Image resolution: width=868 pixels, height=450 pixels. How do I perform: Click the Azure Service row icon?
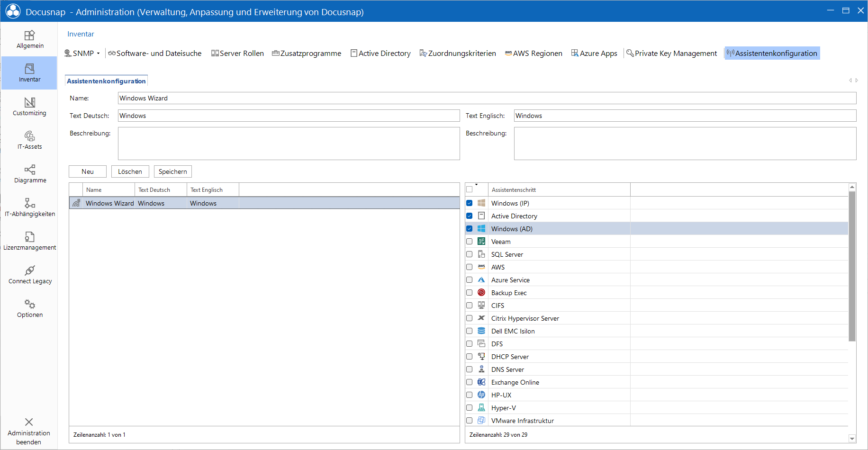[481, 280]
